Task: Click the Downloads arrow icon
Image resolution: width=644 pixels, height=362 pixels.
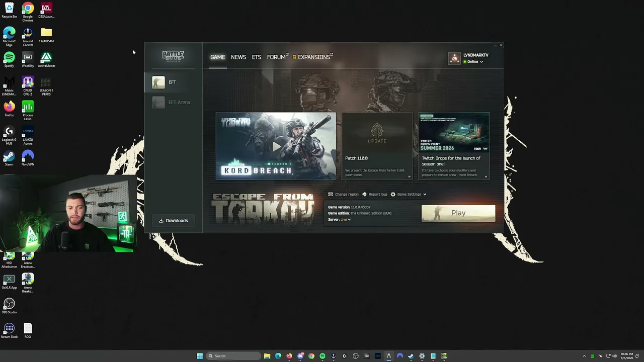Action: coord(162,221)
